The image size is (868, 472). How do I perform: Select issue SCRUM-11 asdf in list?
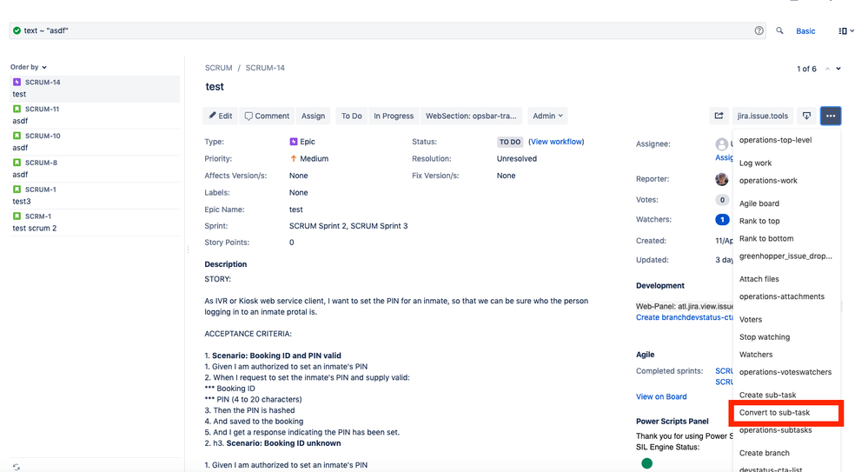click(x=95, y=116)
